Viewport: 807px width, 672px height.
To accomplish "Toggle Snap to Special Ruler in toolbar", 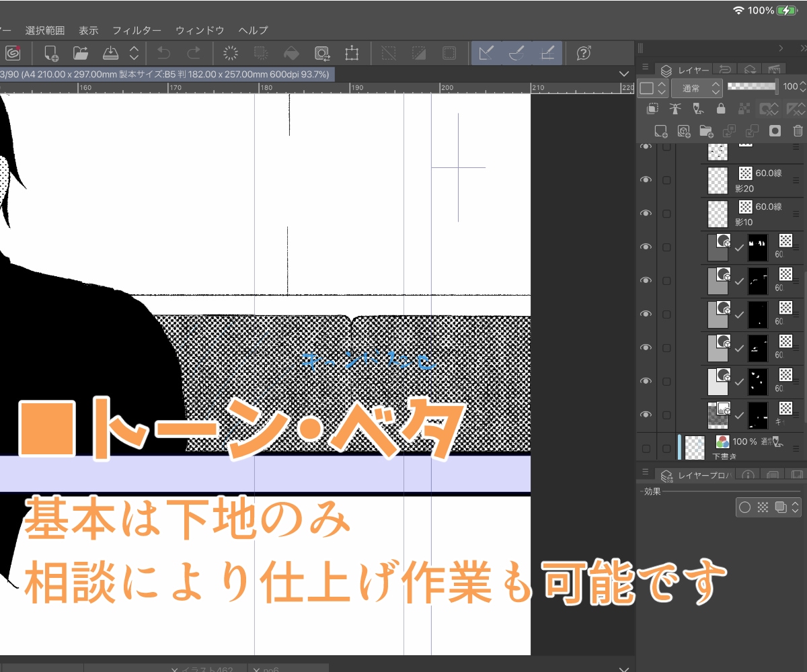I will [516, 53].
